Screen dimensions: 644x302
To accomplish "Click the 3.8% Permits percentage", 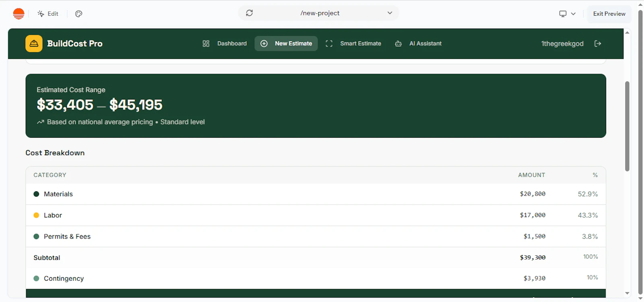I will click(x=590, y=237).
